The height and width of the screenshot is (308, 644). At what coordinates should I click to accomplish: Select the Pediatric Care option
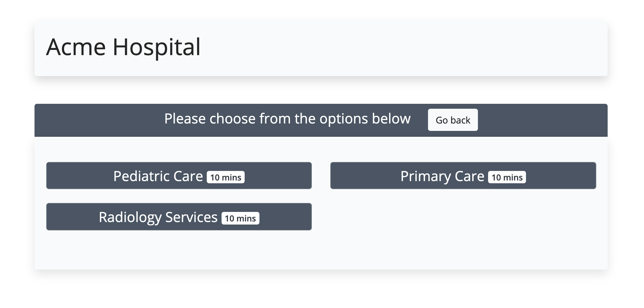point(179,176)
